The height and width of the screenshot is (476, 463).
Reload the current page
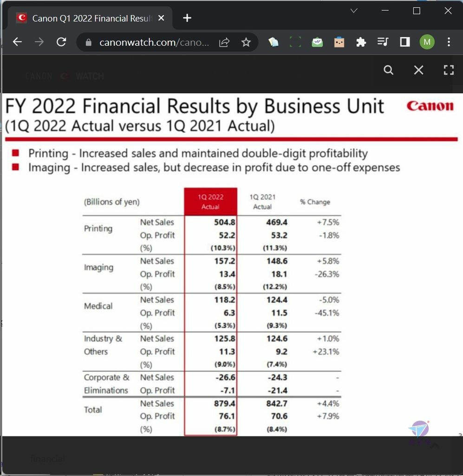click(x=62, y=42)
